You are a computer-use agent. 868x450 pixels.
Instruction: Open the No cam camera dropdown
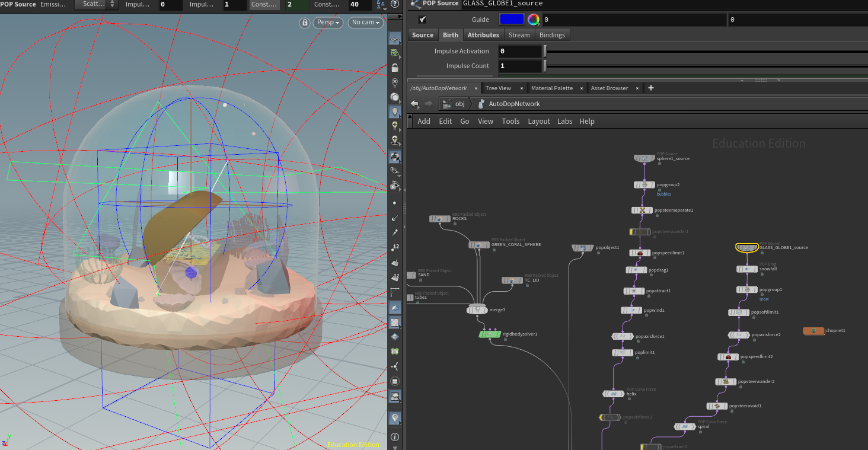pyautogui.click(x=365, y=23)
